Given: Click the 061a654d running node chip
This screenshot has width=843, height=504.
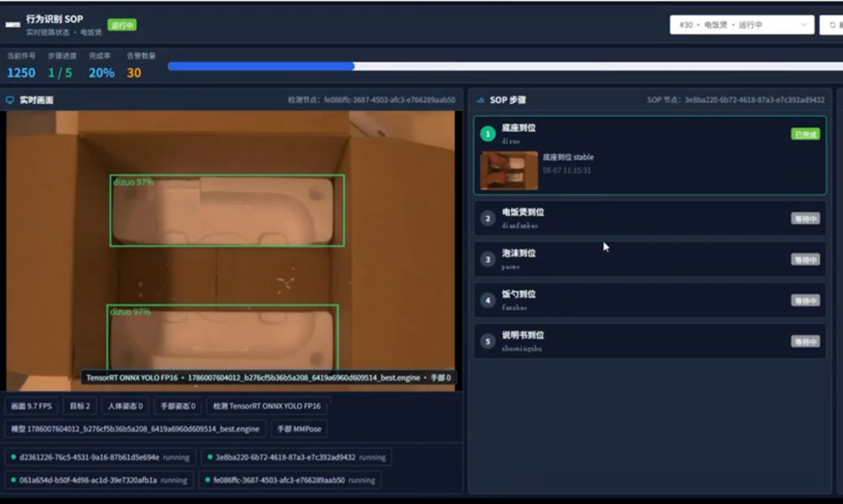Looking at the screenshot, I should point(99,480).
